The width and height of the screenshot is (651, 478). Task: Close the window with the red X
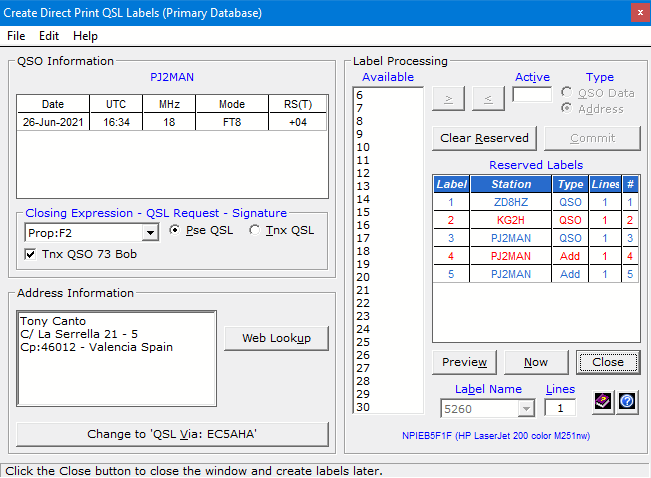point(641,12)
